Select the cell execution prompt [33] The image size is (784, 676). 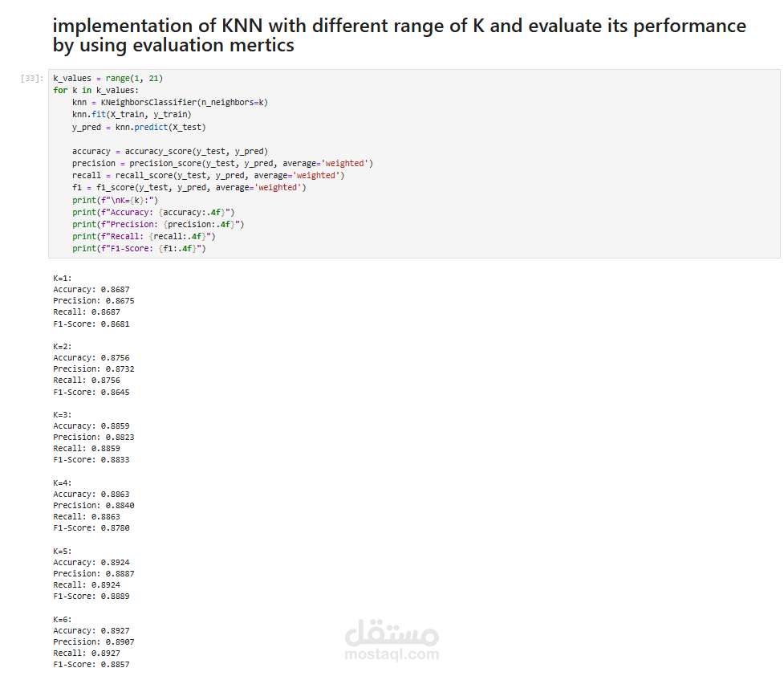(33, 79)
